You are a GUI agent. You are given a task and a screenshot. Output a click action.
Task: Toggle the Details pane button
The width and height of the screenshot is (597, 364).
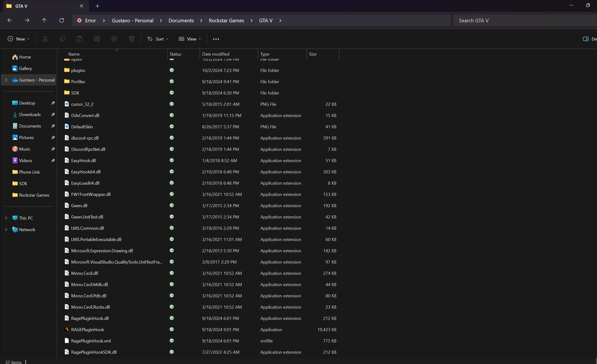[x=586, y=39]
